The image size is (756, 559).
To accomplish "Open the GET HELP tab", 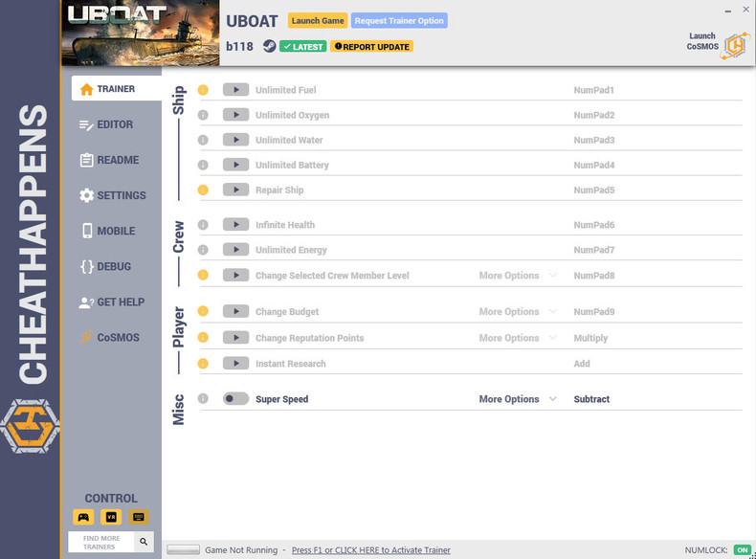I will click(112, 302).
